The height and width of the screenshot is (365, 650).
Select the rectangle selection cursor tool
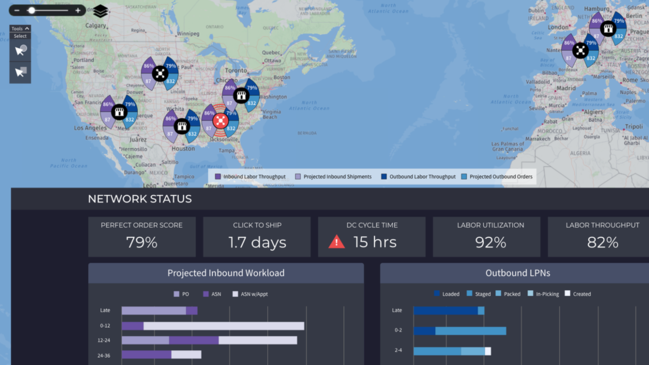coord(20,72)
